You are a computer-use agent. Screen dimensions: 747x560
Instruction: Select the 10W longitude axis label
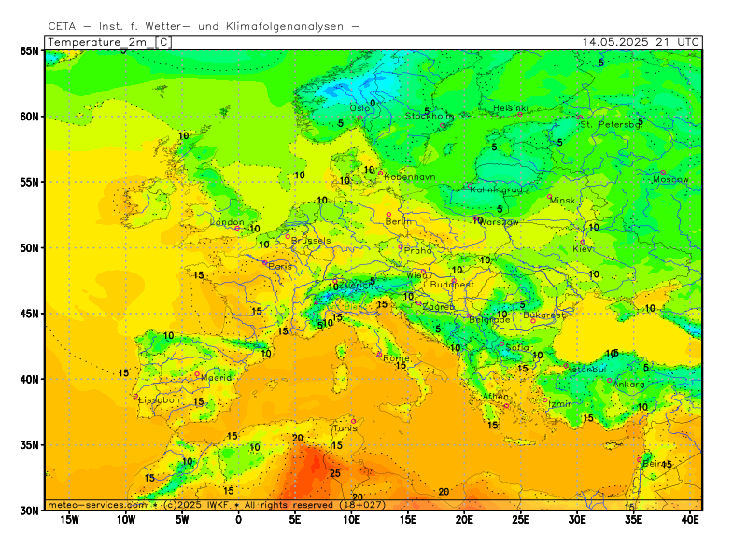(126, 520)
